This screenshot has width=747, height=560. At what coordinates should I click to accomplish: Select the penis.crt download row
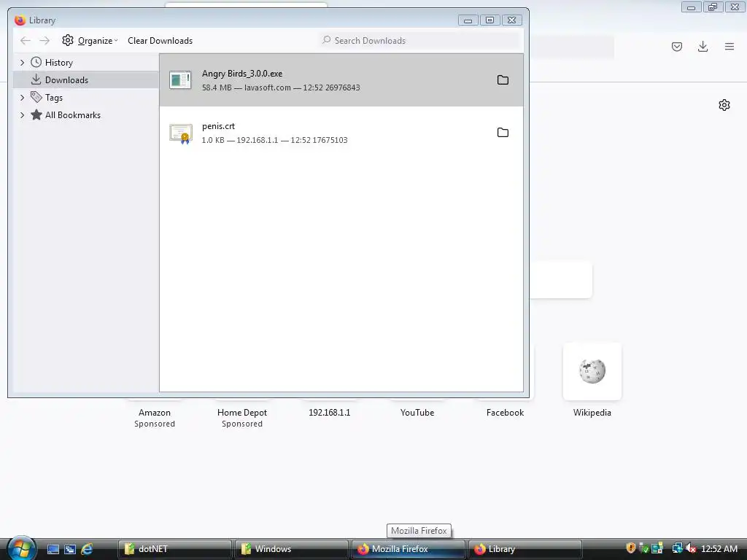pyautogui.click(x=341, y=133)
